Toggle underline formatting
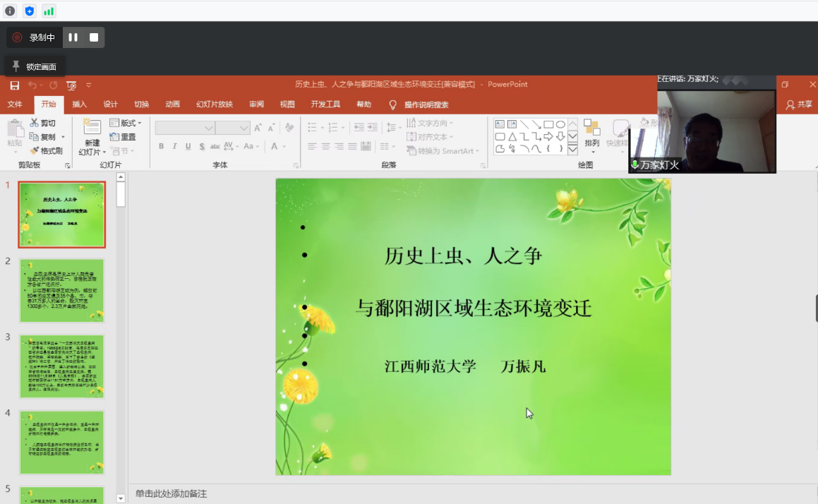The image size is (818, 504). pos(188,146)
